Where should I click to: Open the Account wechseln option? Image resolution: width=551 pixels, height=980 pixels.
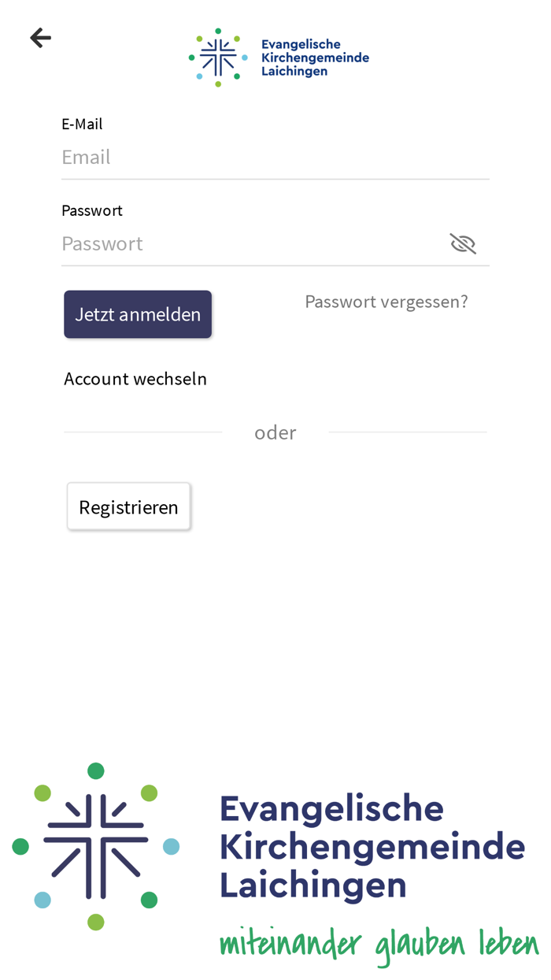point(135,378)
